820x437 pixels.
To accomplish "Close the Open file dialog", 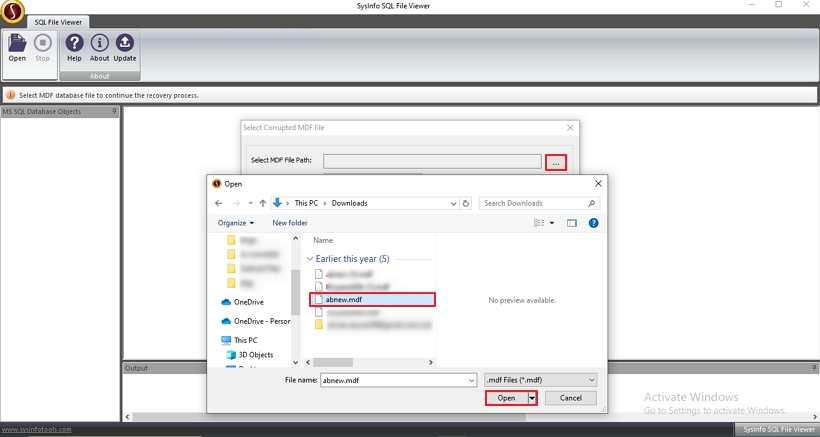I will click(598, 183).
